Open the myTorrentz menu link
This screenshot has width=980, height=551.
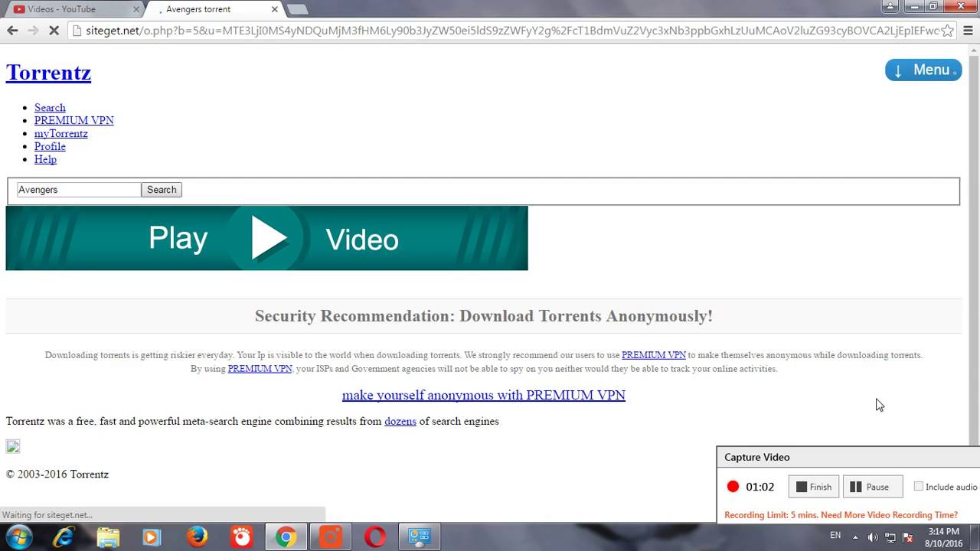click(x=60, y=133)
